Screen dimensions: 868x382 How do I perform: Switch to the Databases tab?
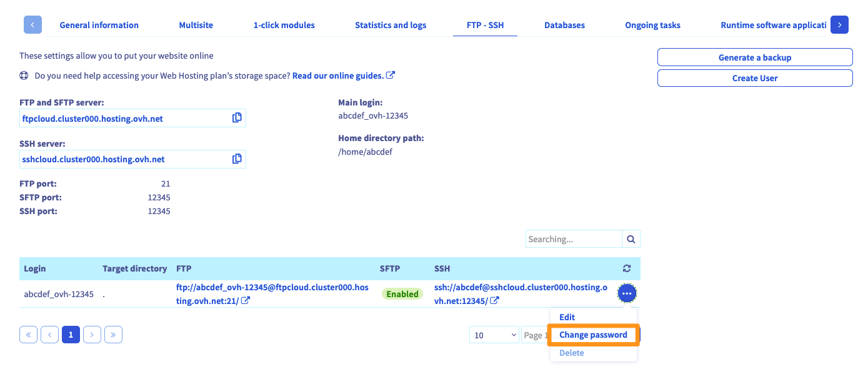coord(564,26)
